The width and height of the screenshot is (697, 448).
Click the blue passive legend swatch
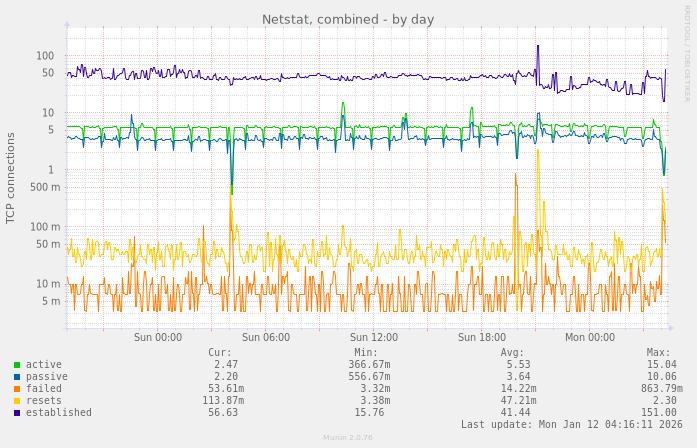(x=17, y=377)
